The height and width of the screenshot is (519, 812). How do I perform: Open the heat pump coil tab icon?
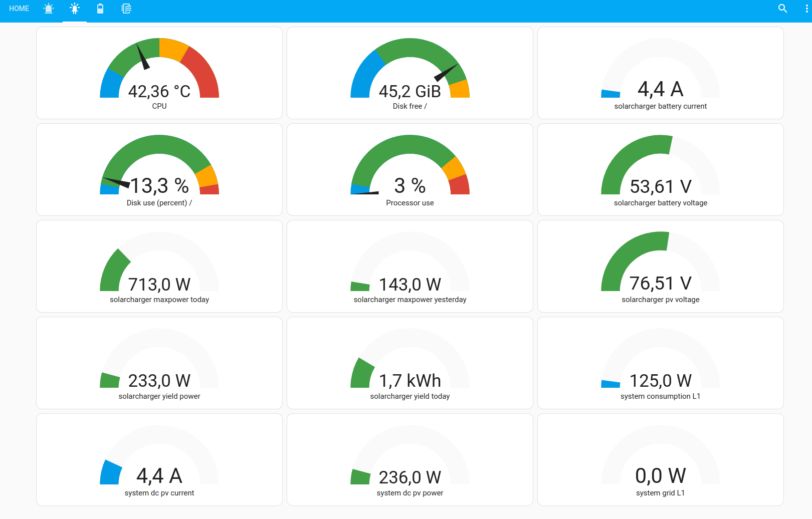pyautogui.click(x=126, y=9)
